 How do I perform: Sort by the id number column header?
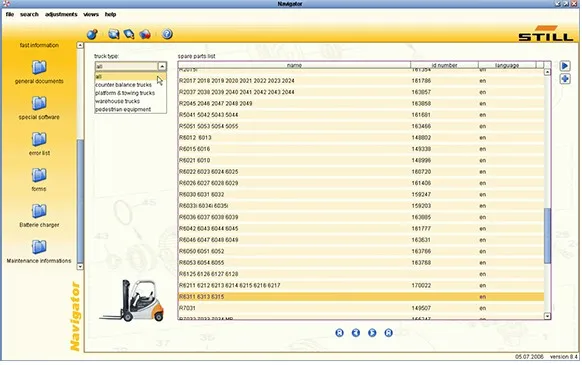[444, 65]
